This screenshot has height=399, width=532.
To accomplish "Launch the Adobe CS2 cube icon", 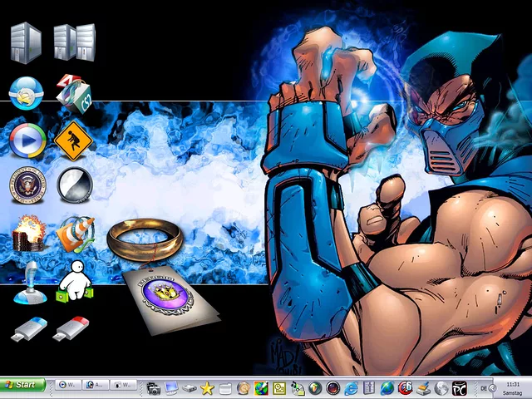I will (x=73, y=92).
